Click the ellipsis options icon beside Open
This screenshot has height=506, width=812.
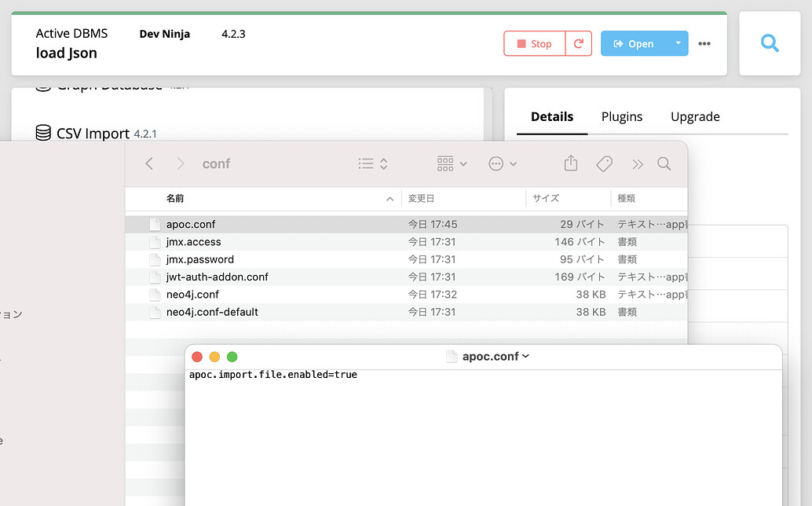click(704, 43)
